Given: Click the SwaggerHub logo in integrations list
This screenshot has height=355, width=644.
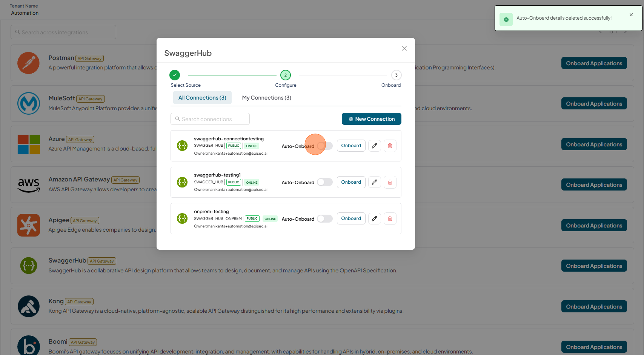Looking at the screenshot, I should tap(29, 266).
